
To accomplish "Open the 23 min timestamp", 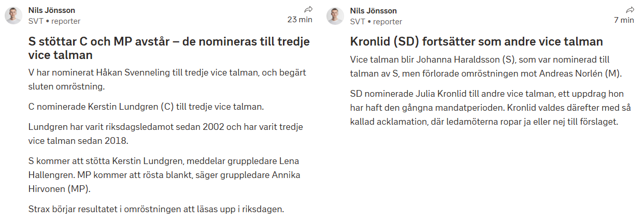I will coord(300,20).
